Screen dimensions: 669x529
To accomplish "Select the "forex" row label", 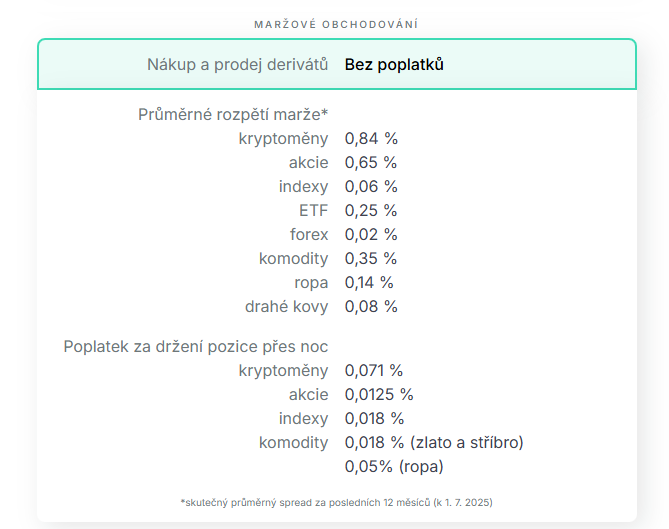I will click(308, 234).
